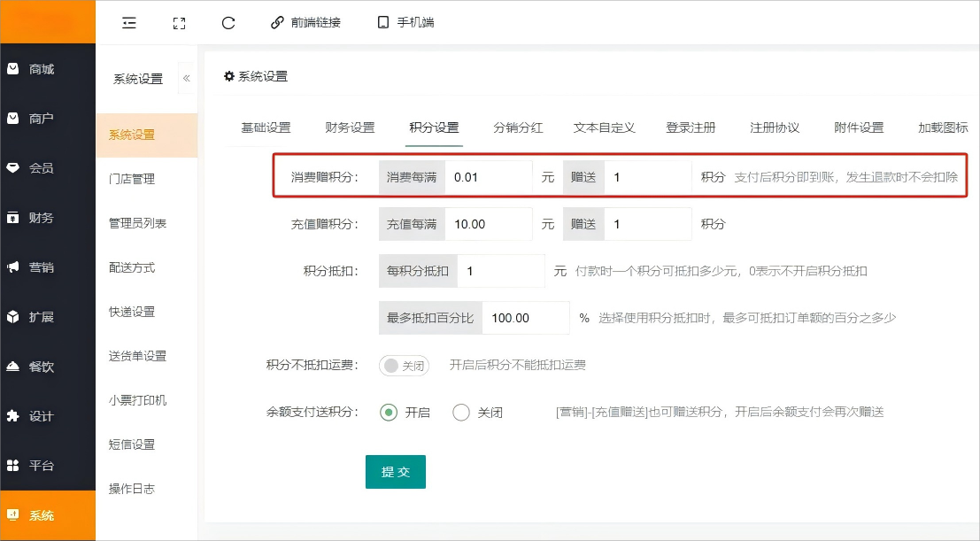This screenshot has width=980, height=541.
Task: Click the fullscreen icon in top bar
Action: (x=179, y=23)
